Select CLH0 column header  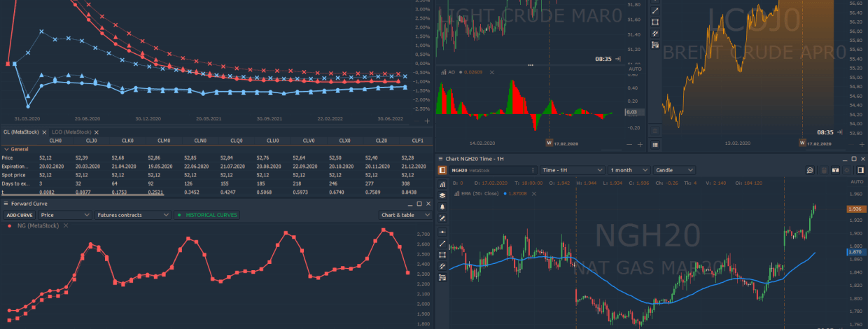(x=55, y=141)
